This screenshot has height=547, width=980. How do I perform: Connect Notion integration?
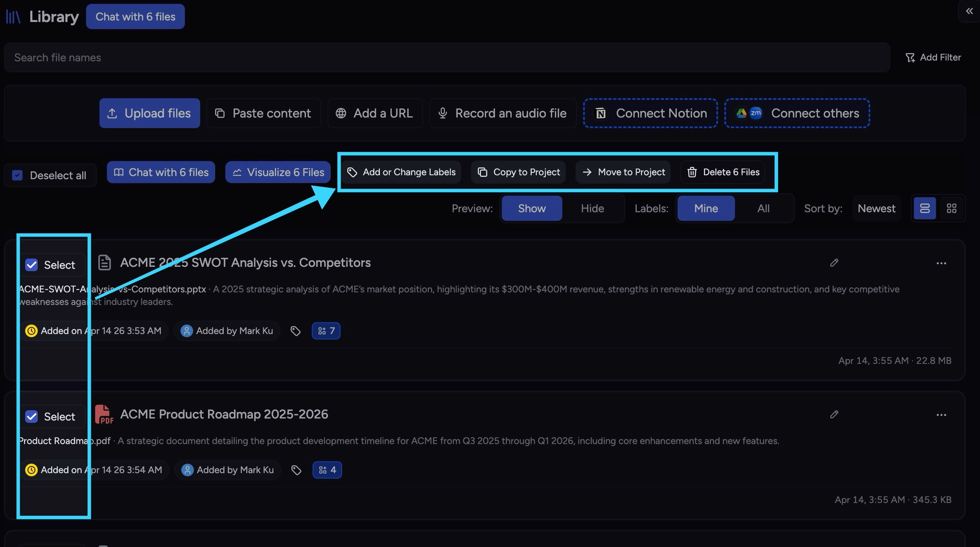coord(650,113)
